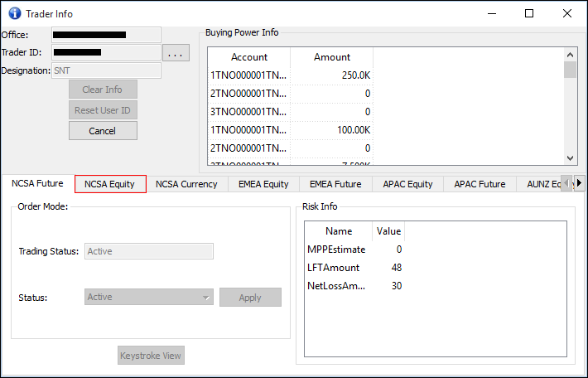The image size is (588, 378).
Task: Click the ellipsis browse button beside Trader ID
Action: click(176, 53)
